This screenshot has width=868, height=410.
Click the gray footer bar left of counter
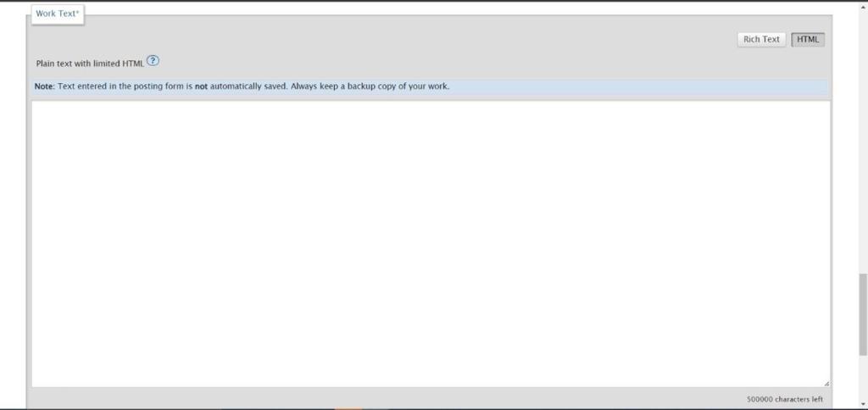[387, 398]
